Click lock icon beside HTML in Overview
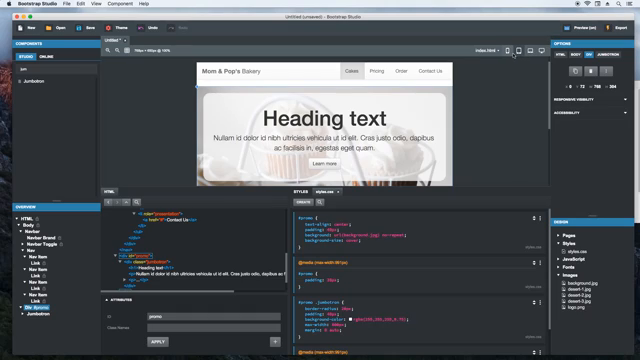The width and height of the screenshot is (640, 360). [37, 219]
